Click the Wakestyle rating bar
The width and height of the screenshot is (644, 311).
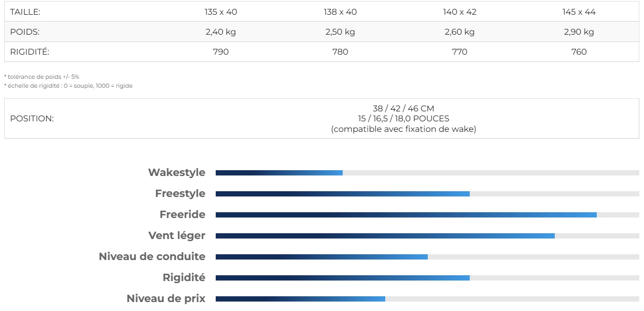click(427, 173)
